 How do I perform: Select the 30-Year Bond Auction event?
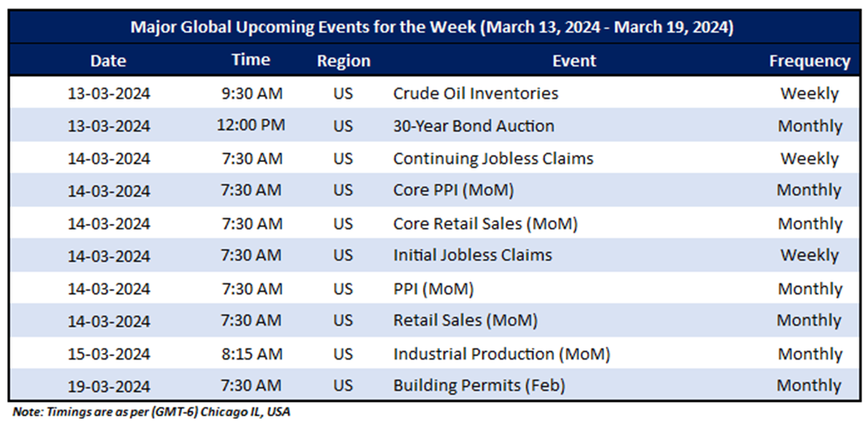(473, 126)
